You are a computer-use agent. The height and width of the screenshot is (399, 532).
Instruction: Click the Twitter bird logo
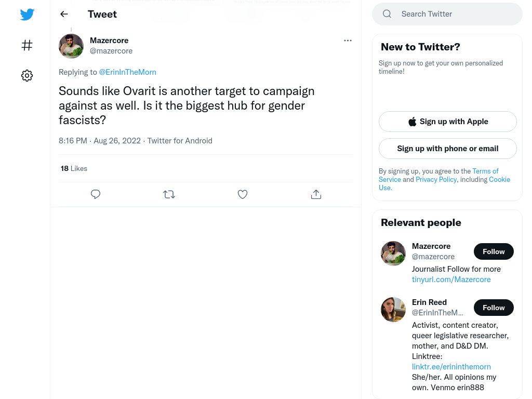pyautogui.click(x=27, y=14)
